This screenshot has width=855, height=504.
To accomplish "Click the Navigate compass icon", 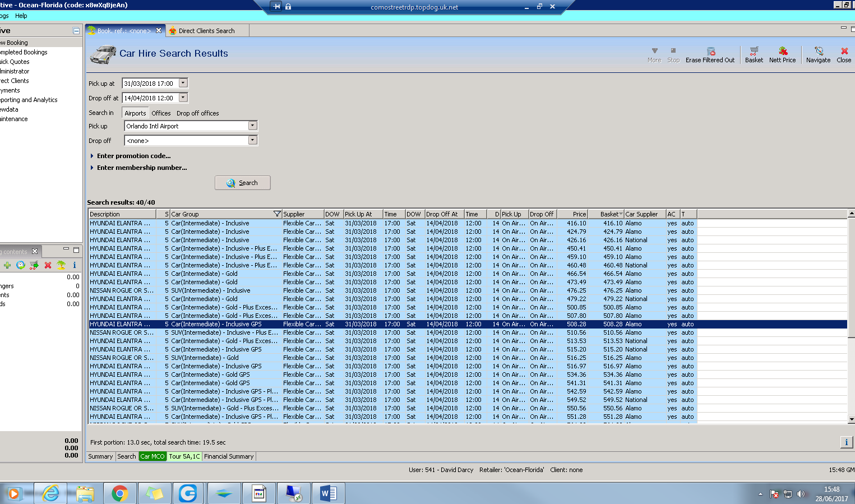I will click(x=818, y=54).
